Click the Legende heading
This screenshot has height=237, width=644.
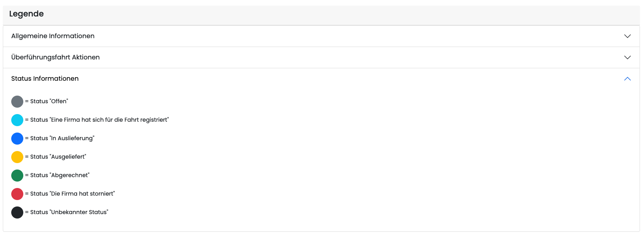click(x=26, y=14)
